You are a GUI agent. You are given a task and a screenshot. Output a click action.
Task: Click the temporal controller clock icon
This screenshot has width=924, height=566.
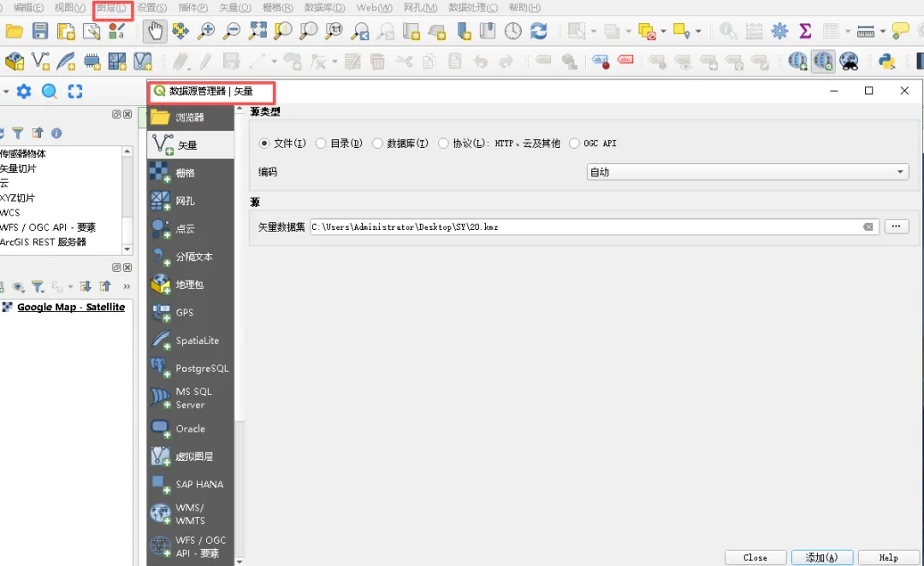pos(513,31)
